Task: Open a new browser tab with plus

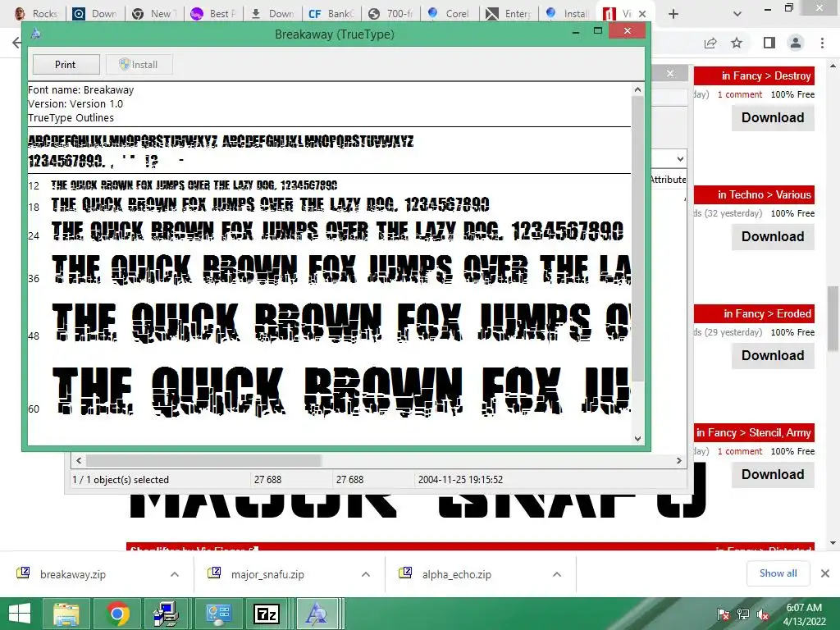Action: [x=673, y=14]
